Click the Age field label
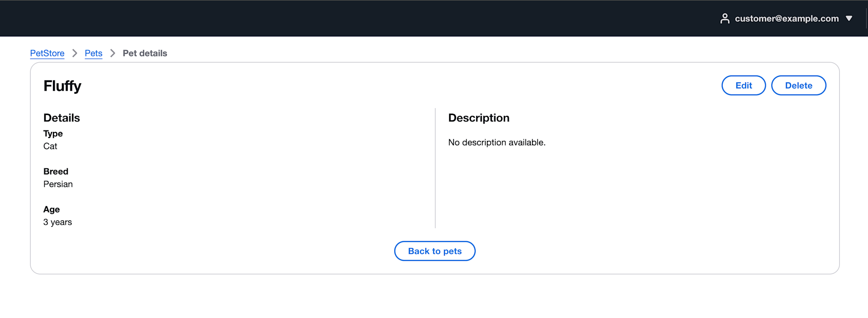The height and width of the screenshot is (318, 868). 52,210
